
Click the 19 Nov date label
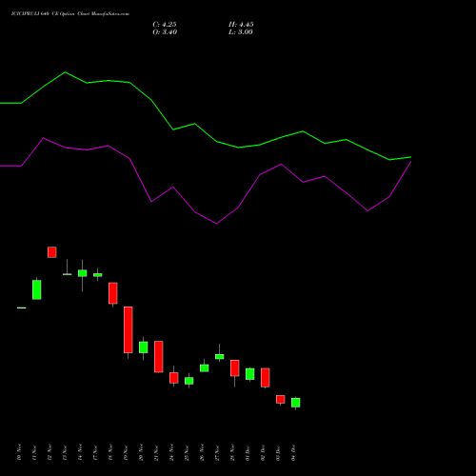pos(126,452)
